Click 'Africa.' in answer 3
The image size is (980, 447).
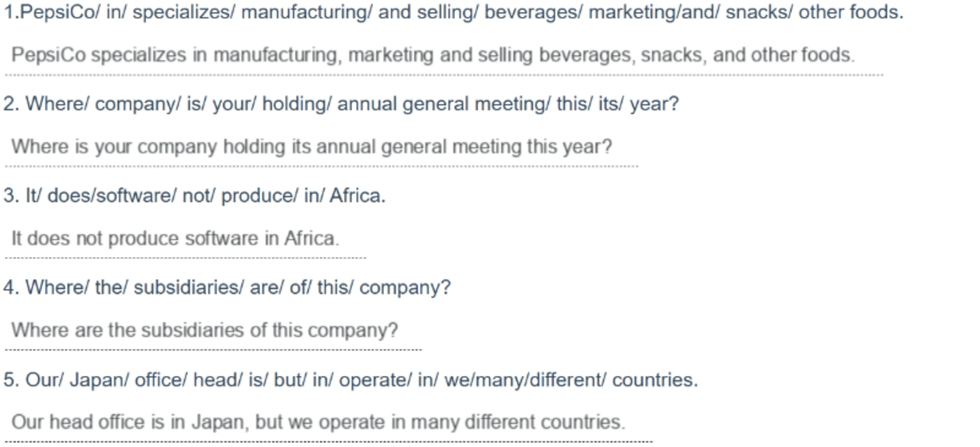pyautogui.click(x=312, y=239)
